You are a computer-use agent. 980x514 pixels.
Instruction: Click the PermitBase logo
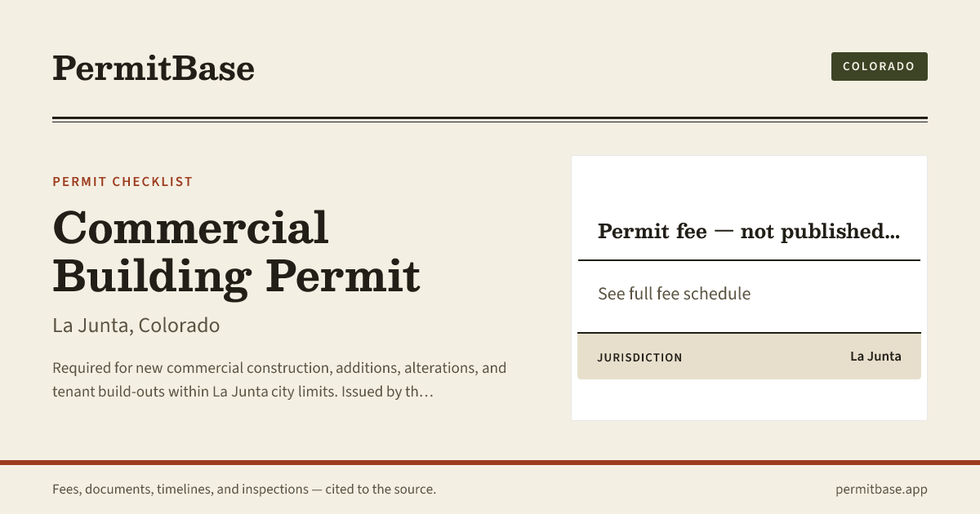154,68
